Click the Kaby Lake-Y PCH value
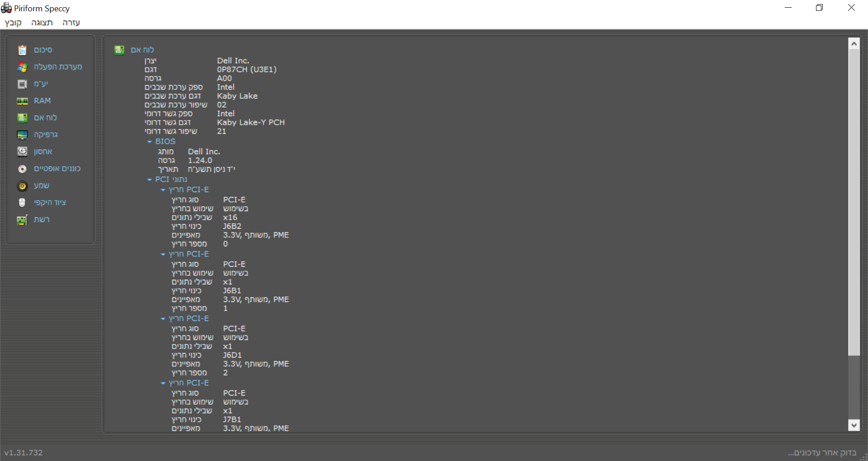This screenshot has width=868, height=461. pyautogui.click(x=251, y=122)
